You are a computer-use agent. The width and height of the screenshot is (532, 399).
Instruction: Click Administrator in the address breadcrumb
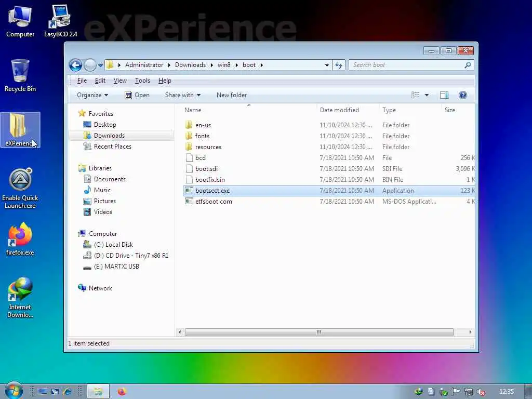(144, 65)
